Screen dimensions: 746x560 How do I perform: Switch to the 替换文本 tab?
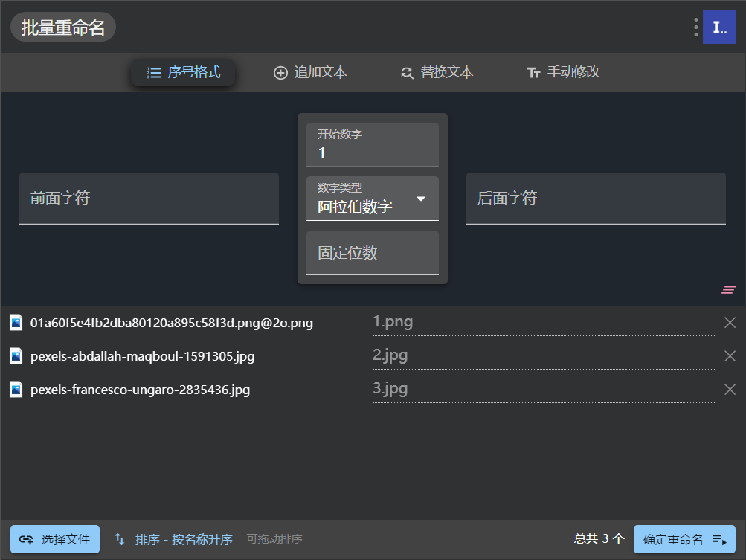click(x=437, y=72)
